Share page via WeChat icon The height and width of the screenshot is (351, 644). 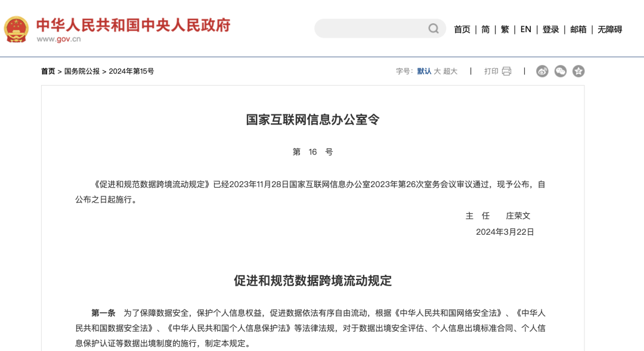(560, 71)
